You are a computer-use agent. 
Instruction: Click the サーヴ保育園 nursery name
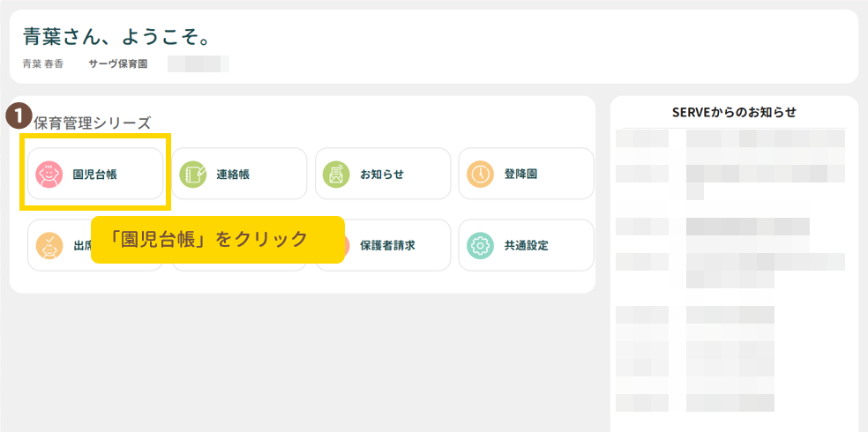pos(118,64)
